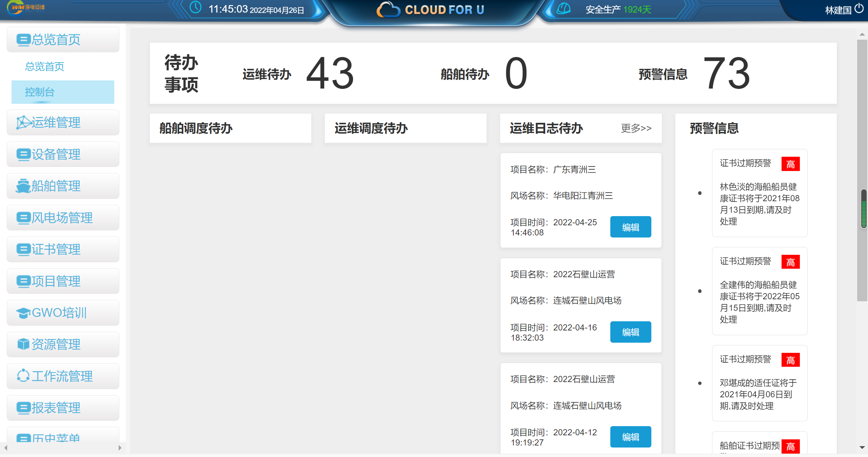Click the 运维管理 network icon
Viewport: 868px width, 457px height.
23,122
